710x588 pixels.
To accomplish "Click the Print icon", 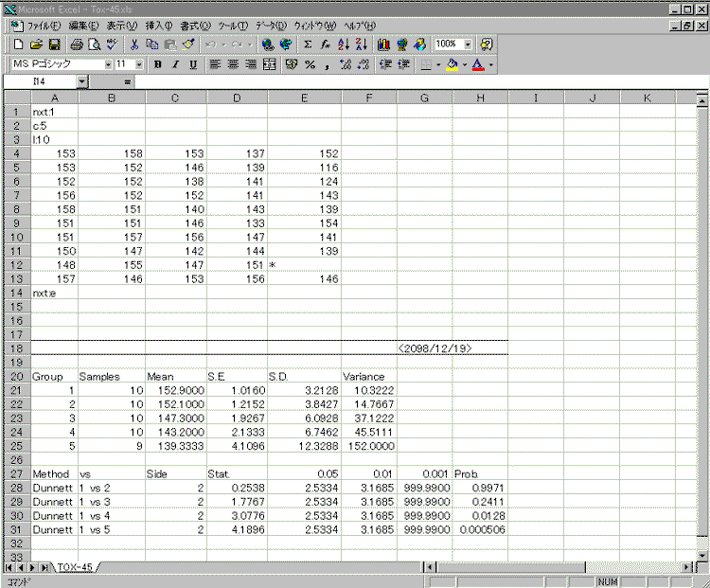I will tap(77, 45).
